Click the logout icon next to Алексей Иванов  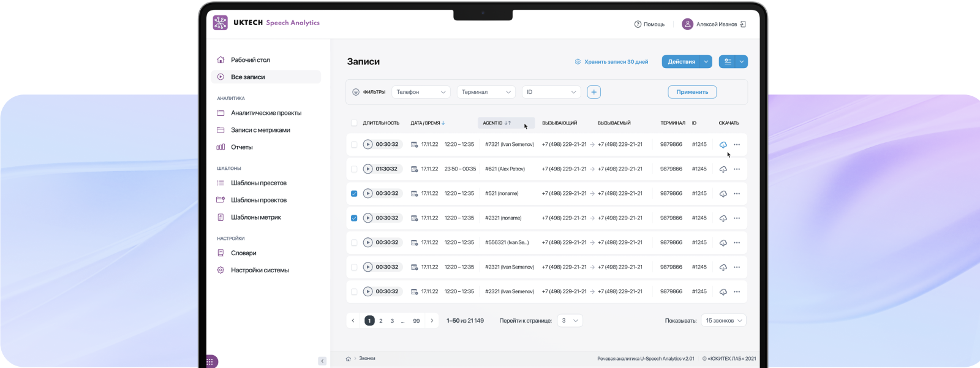click(743, 25)
